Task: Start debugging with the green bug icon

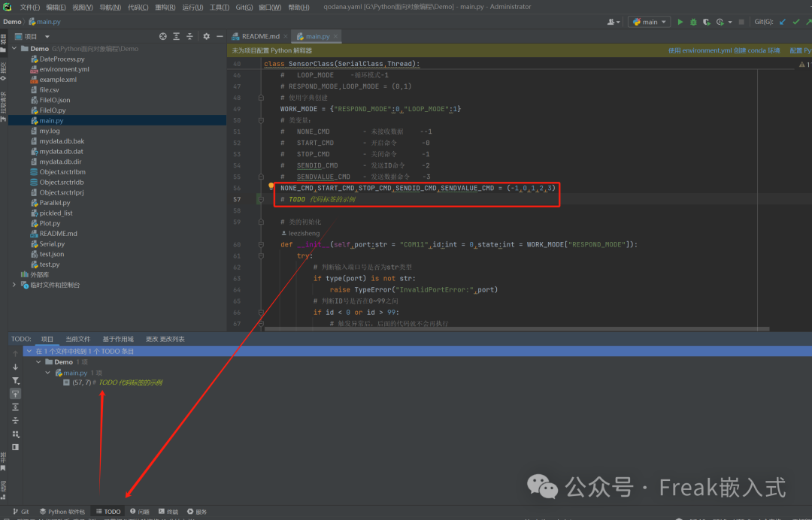Action: point(693,22)
